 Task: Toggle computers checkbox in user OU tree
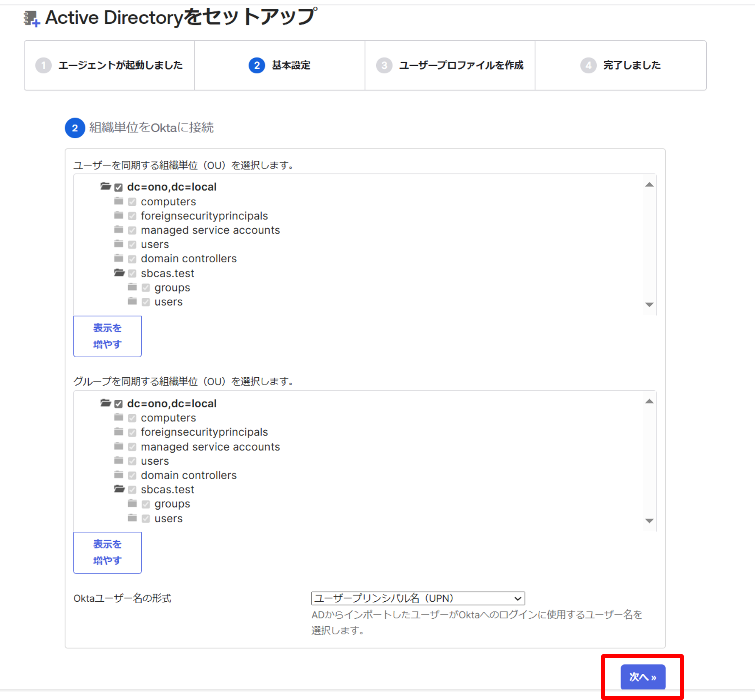132,202
